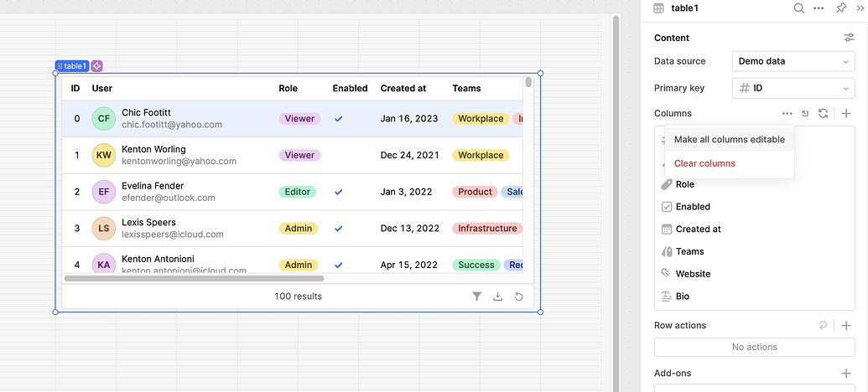Pin the inspector panel with pin icon
This screenshot has width=868, height=392.
click(841, 8)
